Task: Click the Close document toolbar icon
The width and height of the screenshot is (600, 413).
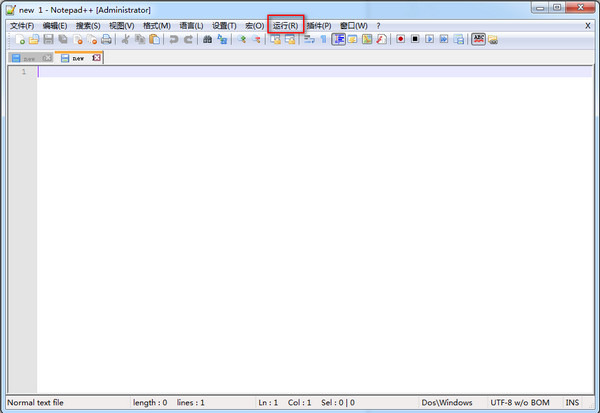Action: point(78,39)
